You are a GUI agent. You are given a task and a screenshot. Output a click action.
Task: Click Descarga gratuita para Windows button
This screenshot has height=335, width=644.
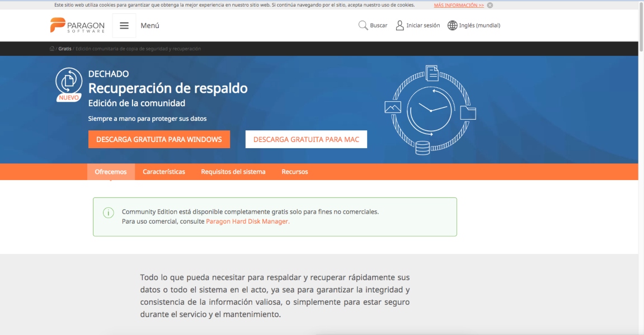pyautogui.click(x=159, y=140)
